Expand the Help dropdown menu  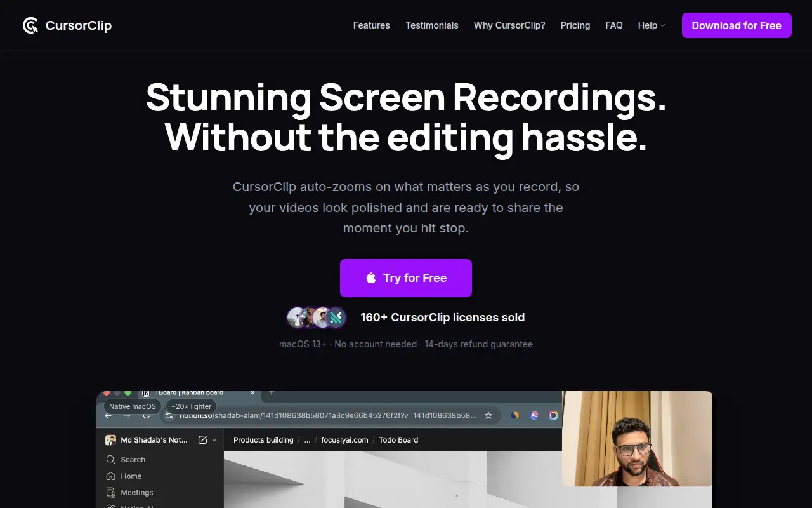[x=652, y=25]
